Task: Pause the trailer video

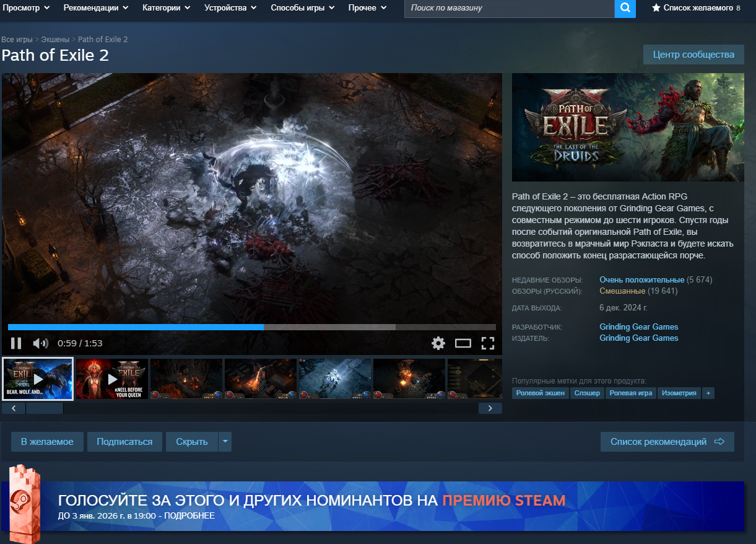Action: tap(16, 343)
